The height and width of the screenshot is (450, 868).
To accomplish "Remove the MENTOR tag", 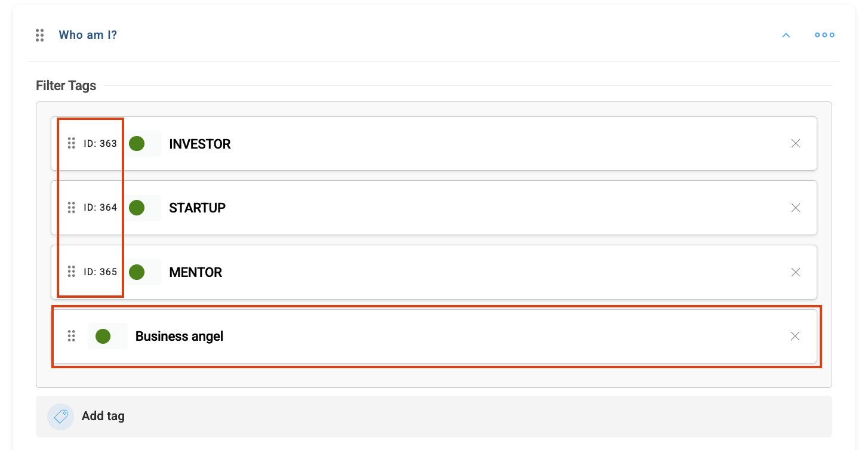I will (x=795, y=272).
